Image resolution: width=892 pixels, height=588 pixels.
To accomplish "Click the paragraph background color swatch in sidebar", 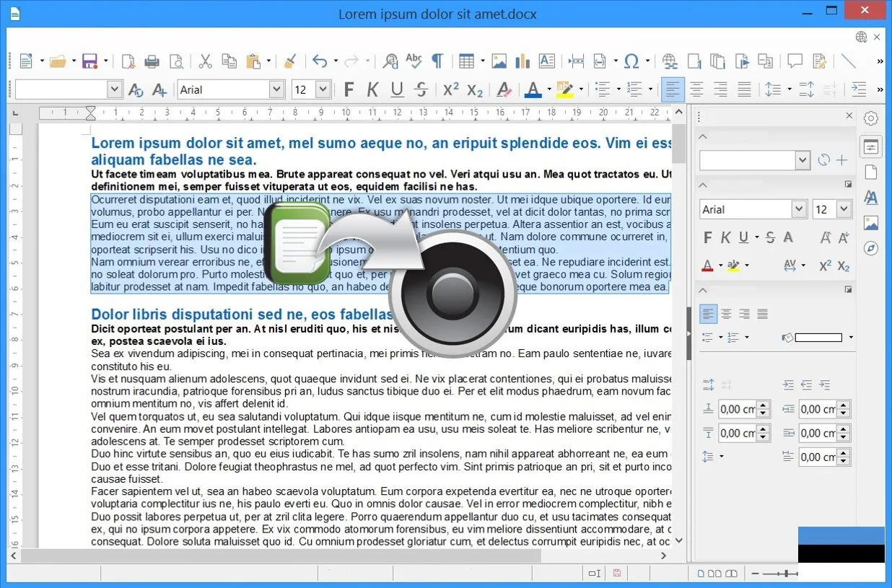I will (818, 337).
